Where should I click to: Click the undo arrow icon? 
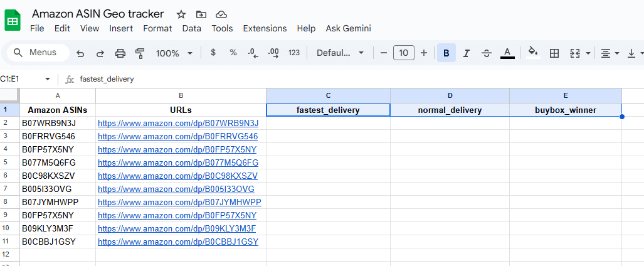80,53
